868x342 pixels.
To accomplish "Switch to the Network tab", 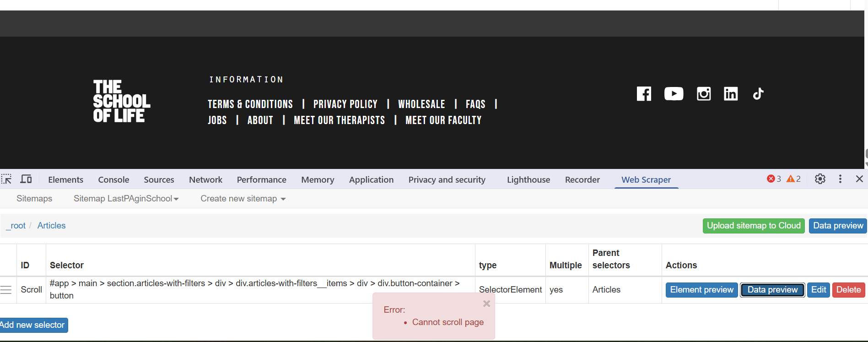I will pos(205,180).
